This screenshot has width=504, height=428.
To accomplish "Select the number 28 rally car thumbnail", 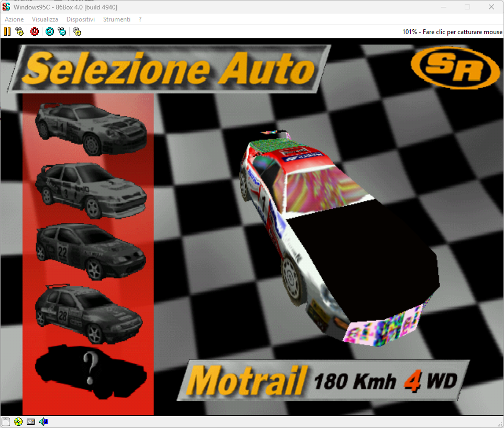I will coord(89,312).
